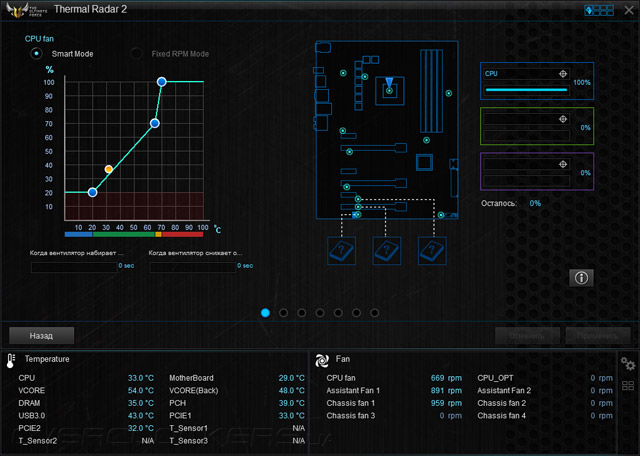Click the layout grid icon below gear
Image resolution: width=640 pixels, height=456 pixels.
pos(628,385)
